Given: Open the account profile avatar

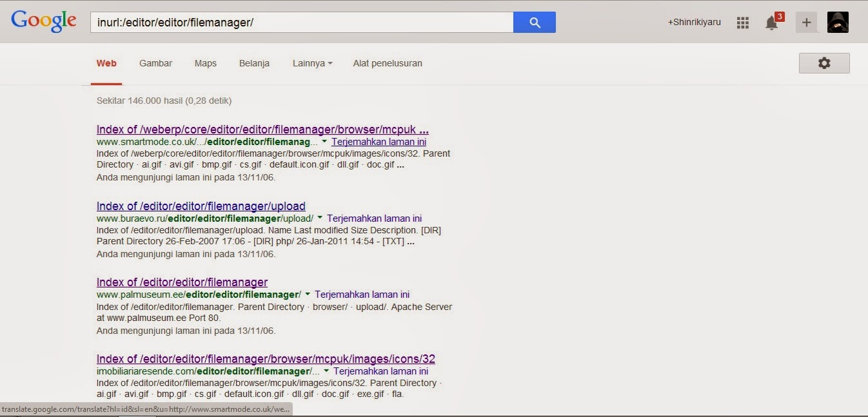Looking at the screenshot, I should tap(838, 22).
